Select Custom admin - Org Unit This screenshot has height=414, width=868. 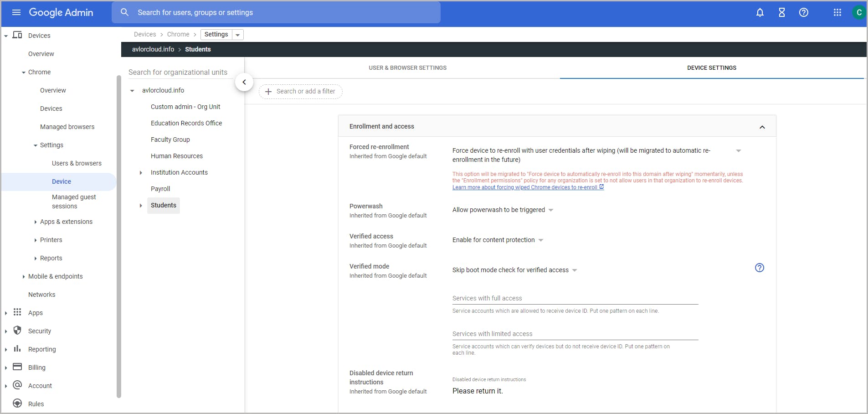(x=185, y=107)
